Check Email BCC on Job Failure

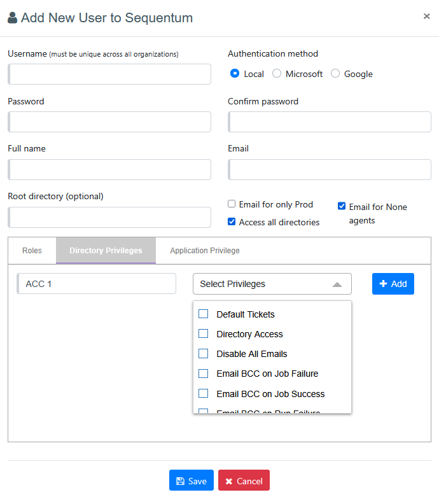(x=204, y=374)
